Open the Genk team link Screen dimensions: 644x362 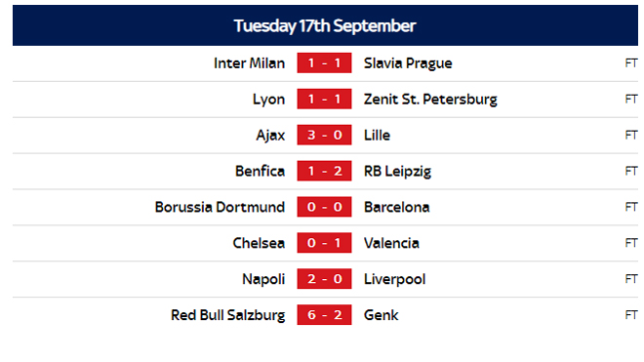coord(382,315)
